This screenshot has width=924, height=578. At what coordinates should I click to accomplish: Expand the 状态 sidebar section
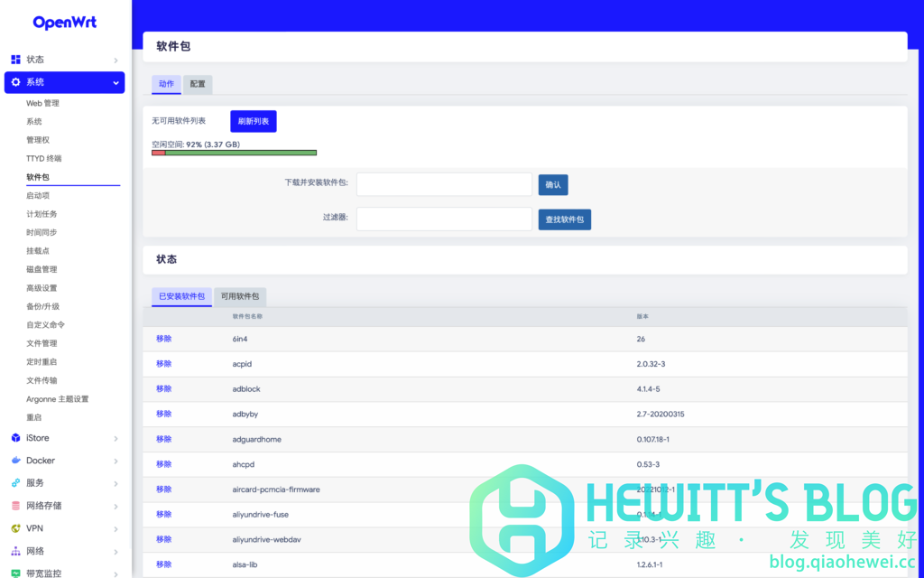(x=63, y=60)
